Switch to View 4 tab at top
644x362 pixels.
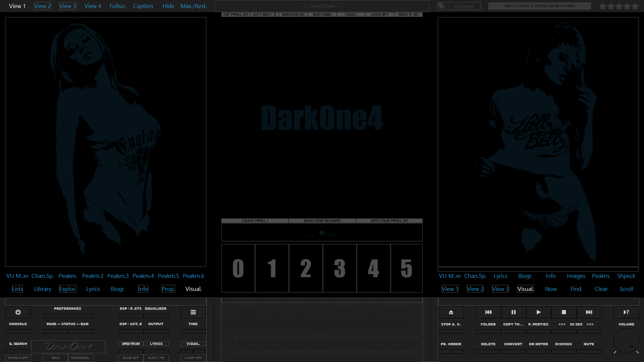click(93, 6)
